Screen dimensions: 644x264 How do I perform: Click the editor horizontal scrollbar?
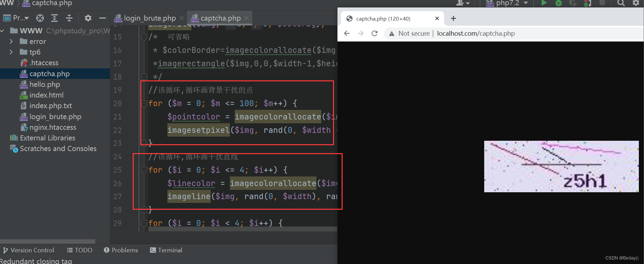click(243, 229)
